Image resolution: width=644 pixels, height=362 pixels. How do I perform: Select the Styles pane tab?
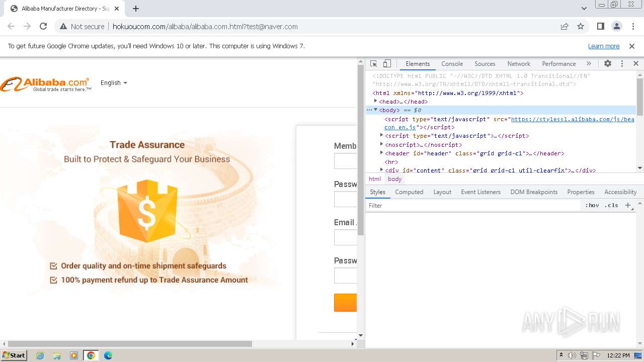pos(377,192)
